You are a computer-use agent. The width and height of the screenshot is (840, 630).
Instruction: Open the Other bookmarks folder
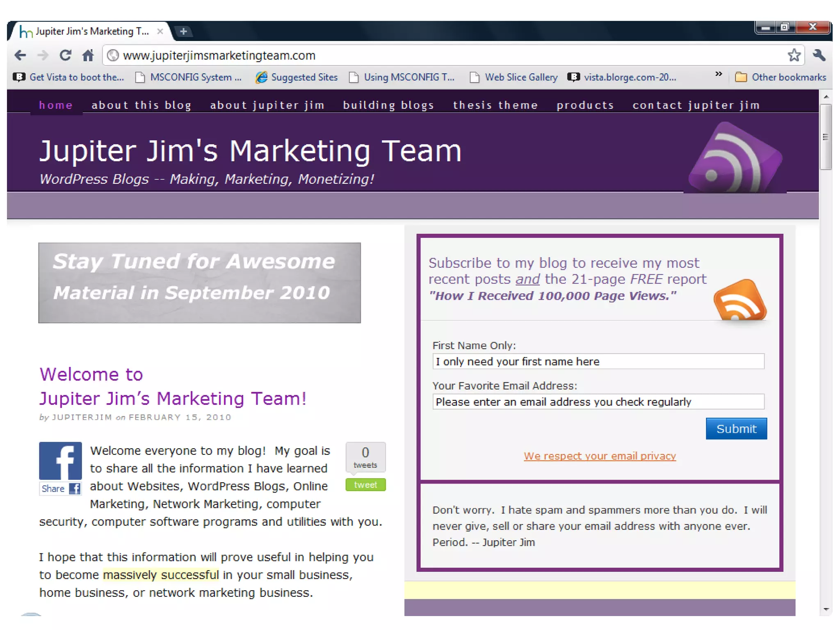pos(781,77)
